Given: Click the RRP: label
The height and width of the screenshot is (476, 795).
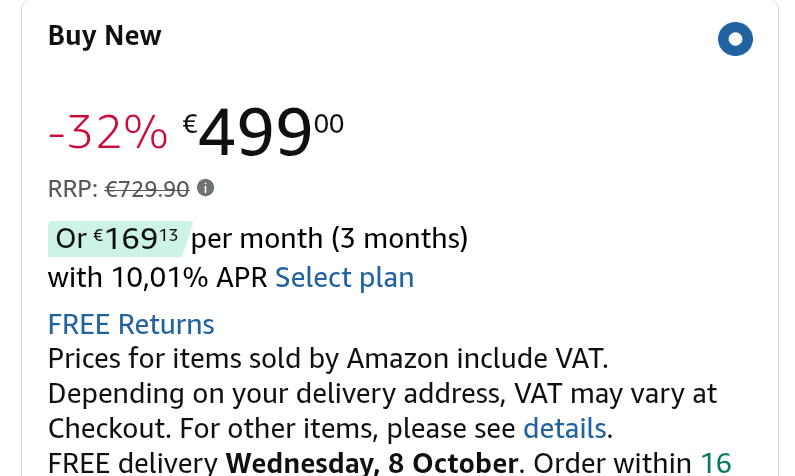Looking at the screenshot, I should (72, 188).
